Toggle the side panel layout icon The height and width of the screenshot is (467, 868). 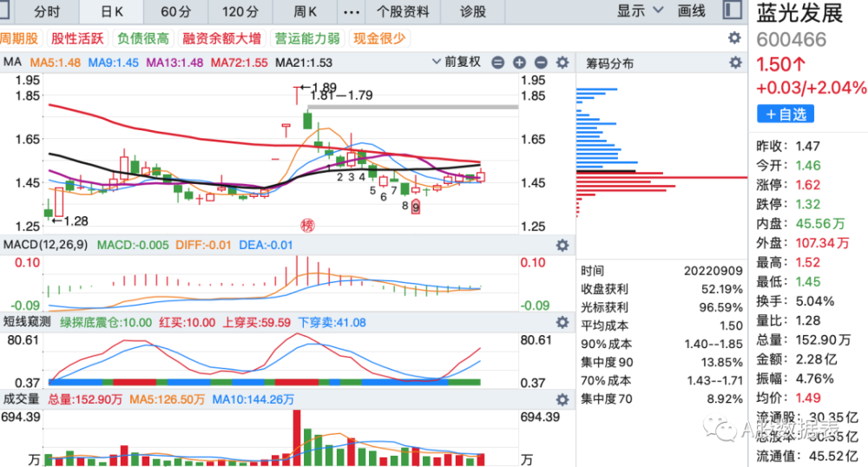coord(733,10)
